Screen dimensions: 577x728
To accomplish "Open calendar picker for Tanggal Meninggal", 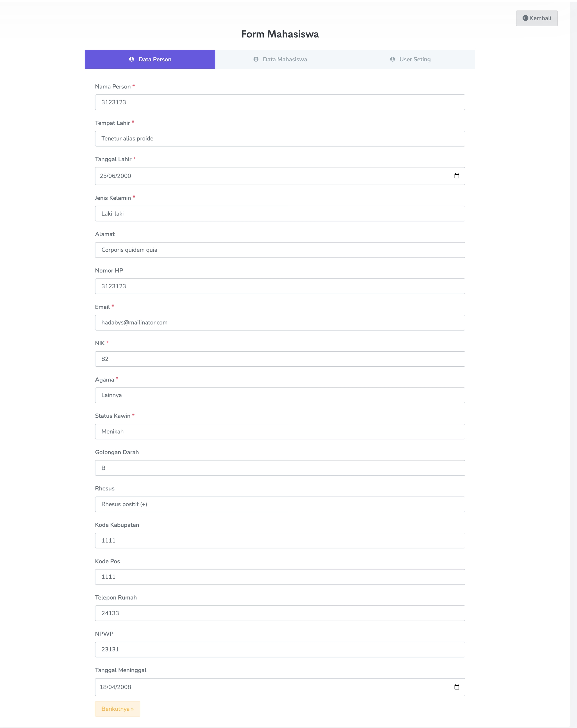I will point(457,687).
